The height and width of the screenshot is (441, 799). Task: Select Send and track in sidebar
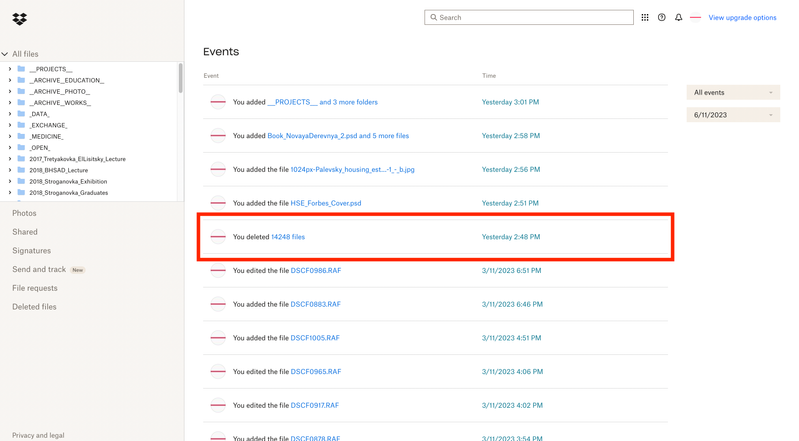click(x=39, y=270)
